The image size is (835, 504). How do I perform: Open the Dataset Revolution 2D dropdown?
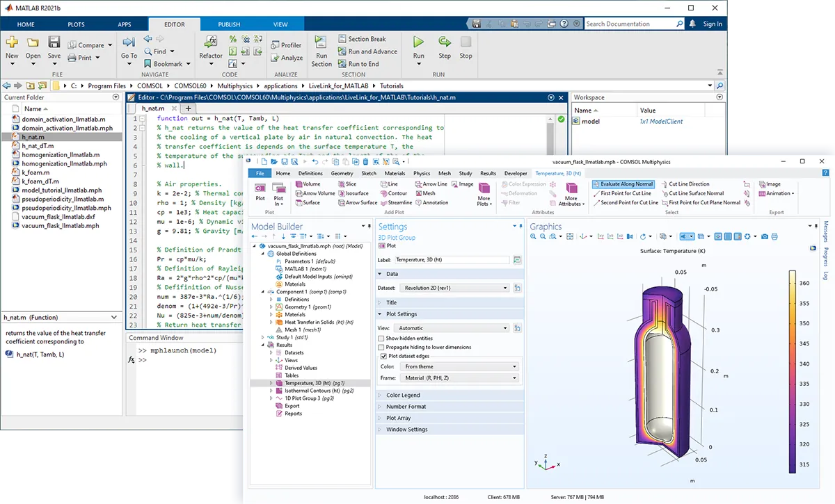coord(455,288)
